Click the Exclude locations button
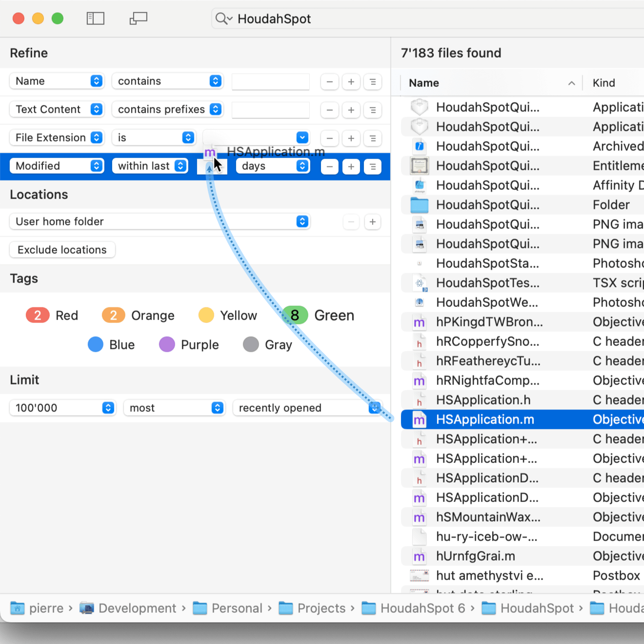The height and width of the screenshot is (644, 644). (62, 250)
